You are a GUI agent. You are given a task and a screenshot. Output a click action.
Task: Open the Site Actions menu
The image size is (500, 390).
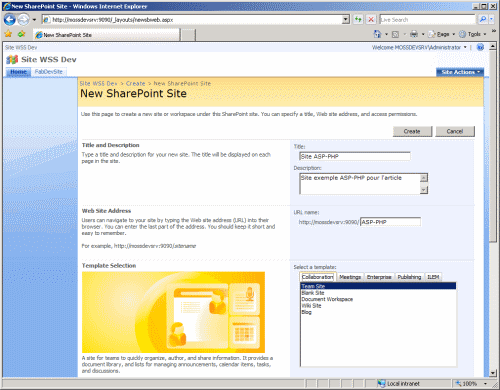point(460,72)
